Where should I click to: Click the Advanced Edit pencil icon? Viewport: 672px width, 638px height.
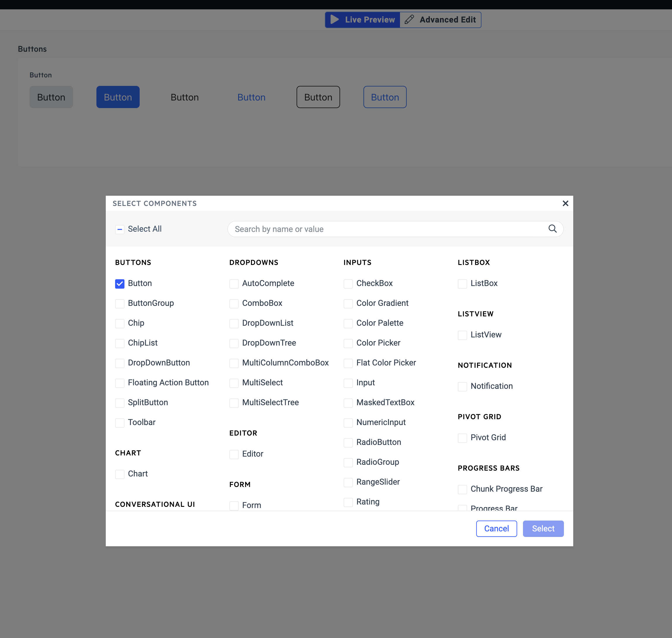coord(409,20)
